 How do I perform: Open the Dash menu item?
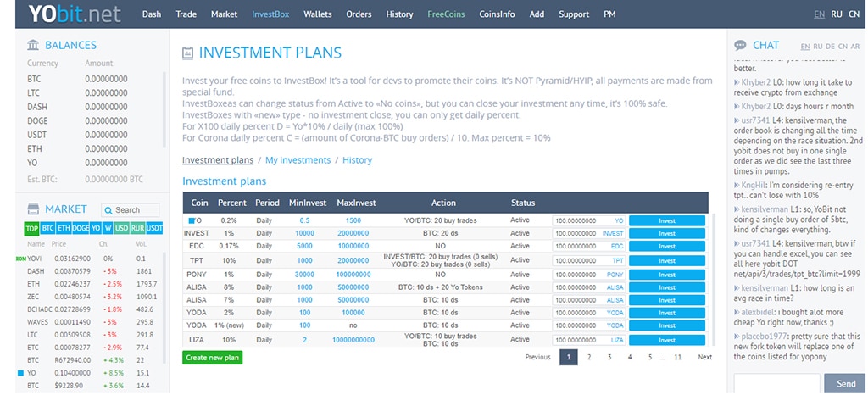pos(152,14)
